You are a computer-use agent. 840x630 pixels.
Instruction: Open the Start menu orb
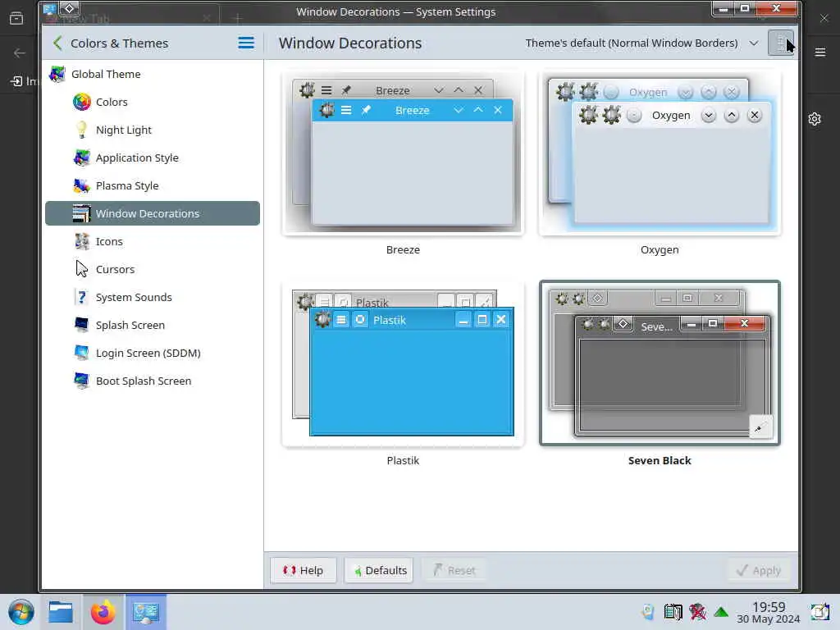point(21,612)
